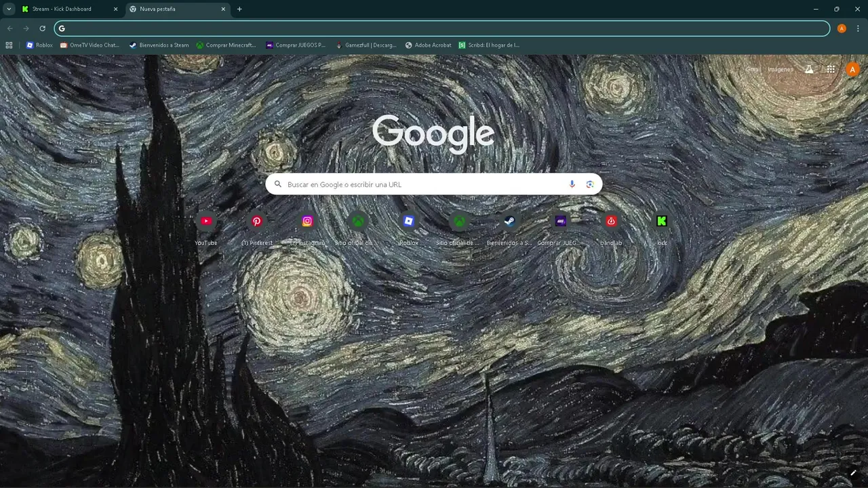Focus the Chrome address bar

coord(442,28)
